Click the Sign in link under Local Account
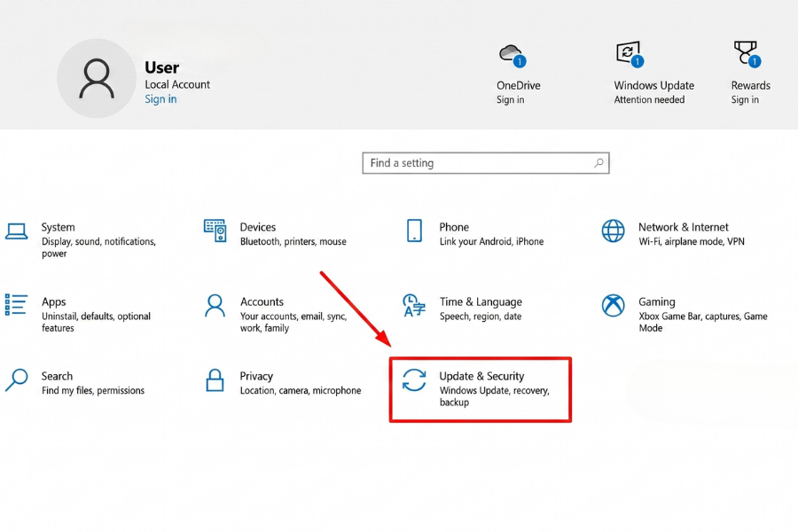The width and height of the screenshot is (798, 532). [160, 98]
